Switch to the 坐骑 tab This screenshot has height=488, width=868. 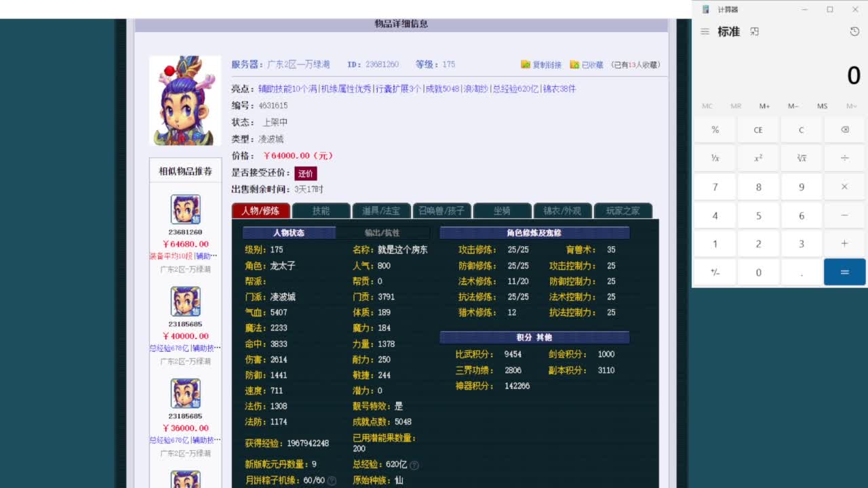(x=502, y=210)
